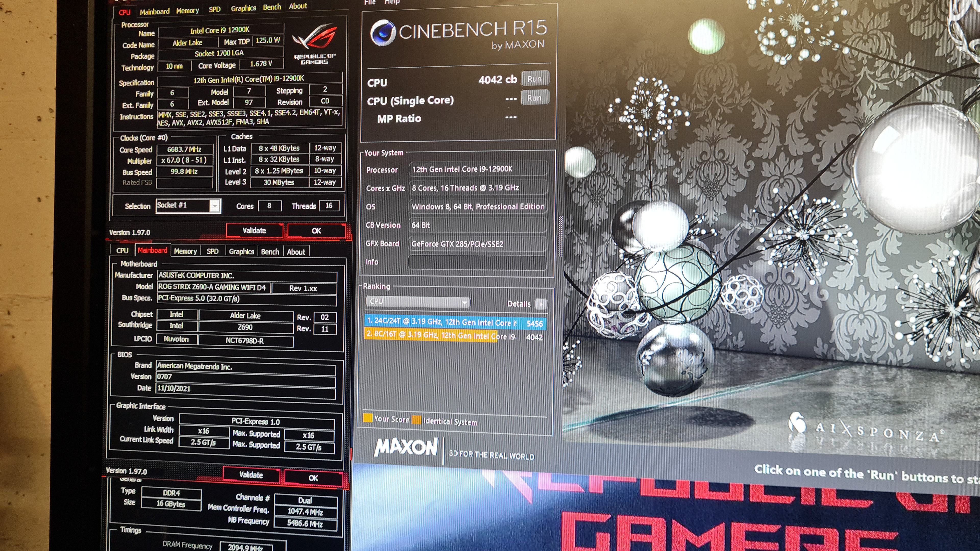The image size is (980, 551).
Task: Open the Bench tab in top CPU-Z
Action: tap(272, 7)
